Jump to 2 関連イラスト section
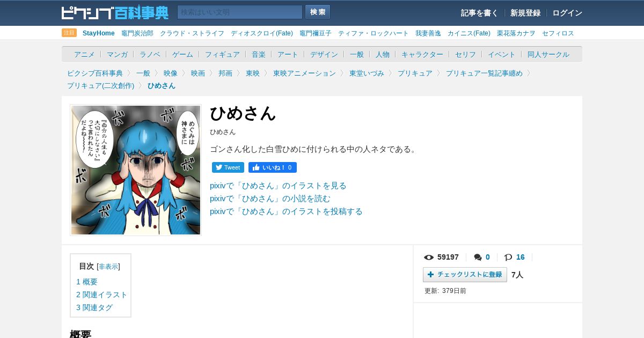This screenshot has width=644, height=338. (102, 295)
